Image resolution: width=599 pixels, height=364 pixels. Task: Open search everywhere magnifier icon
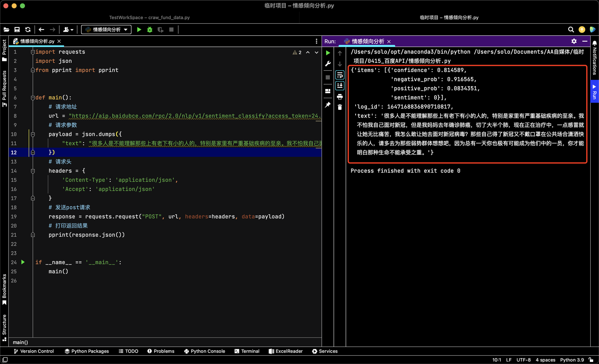(x=571, y=30)
